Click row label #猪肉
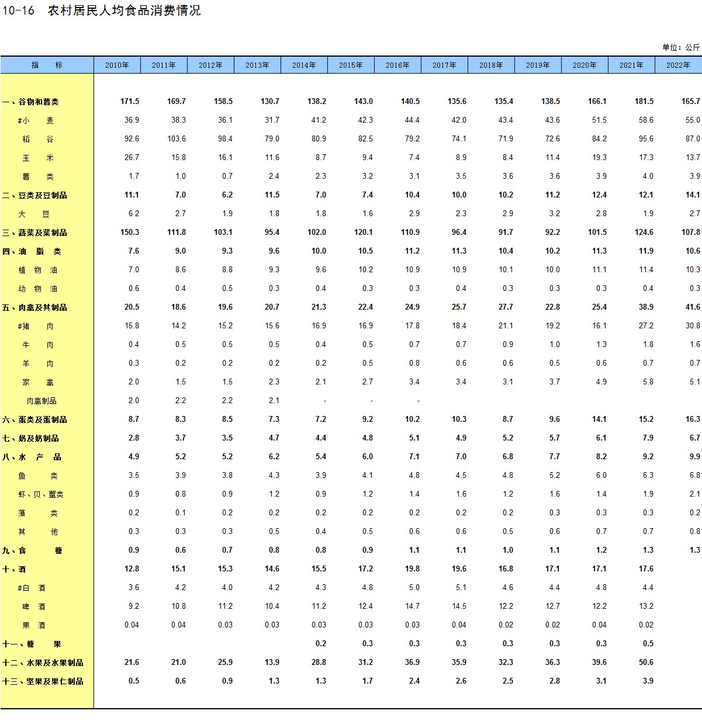 coord(36,326)
